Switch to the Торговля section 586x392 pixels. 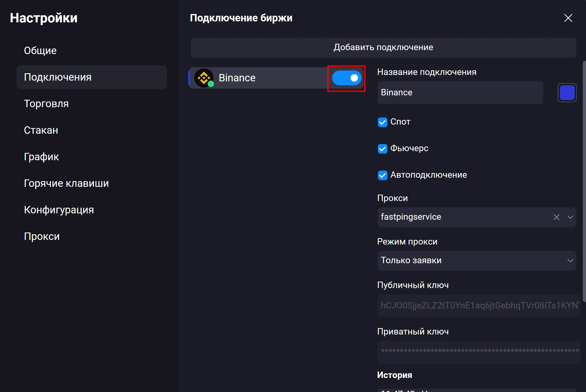coord(46,104)
